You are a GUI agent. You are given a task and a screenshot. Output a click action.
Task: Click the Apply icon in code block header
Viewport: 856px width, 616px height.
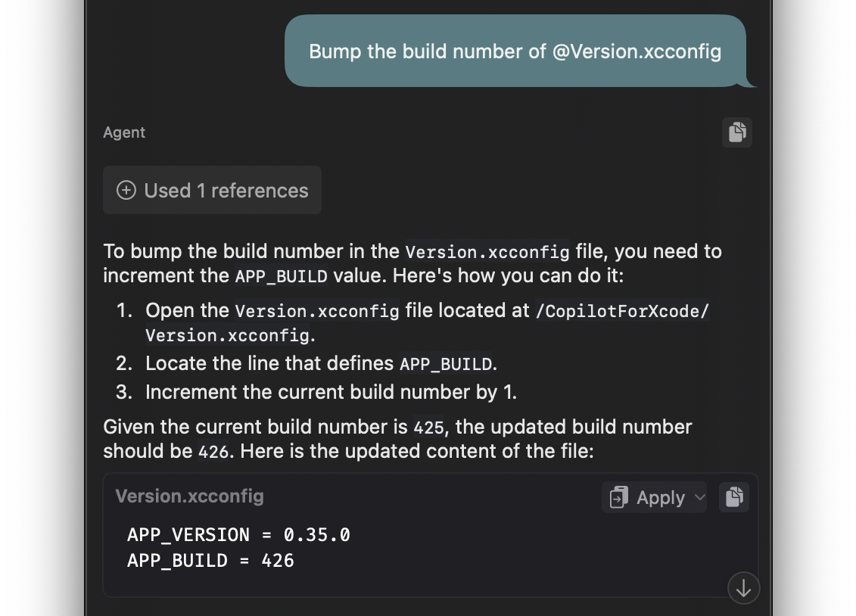[619, 498]
